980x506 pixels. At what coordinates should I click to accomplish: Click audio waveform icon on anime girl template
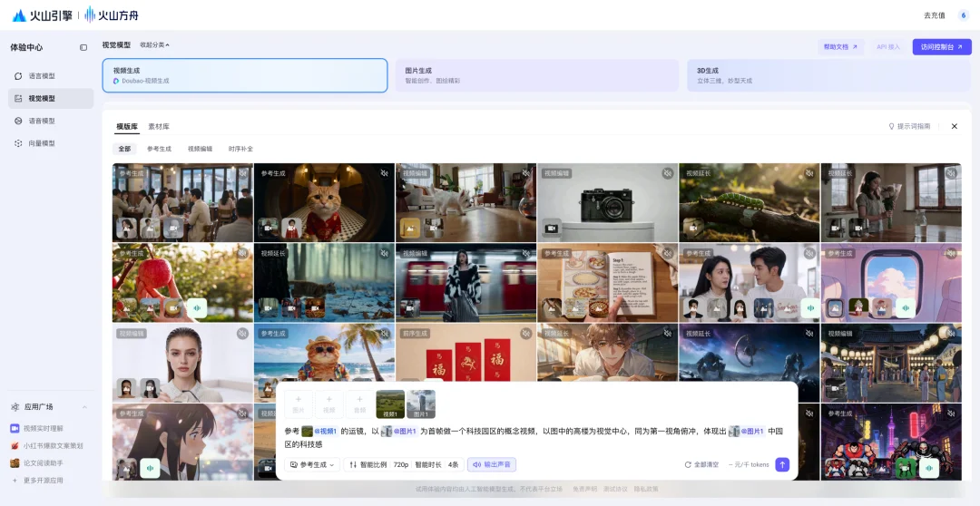[150, 468]
